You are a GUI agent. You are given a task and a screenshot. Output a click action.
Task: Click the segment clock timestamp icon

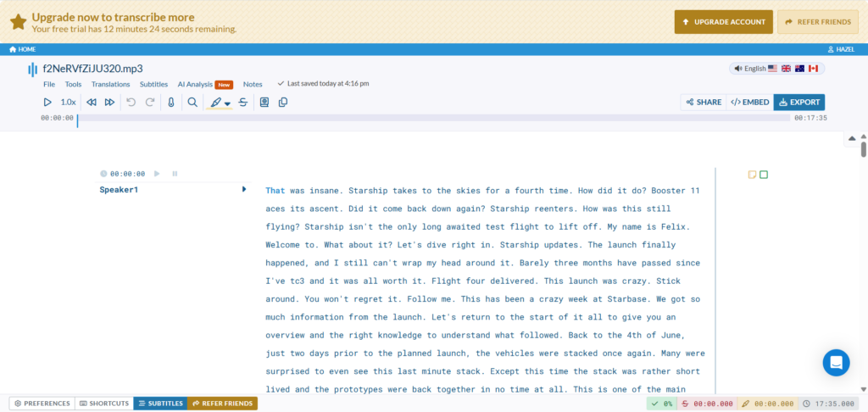pos(103,174)
